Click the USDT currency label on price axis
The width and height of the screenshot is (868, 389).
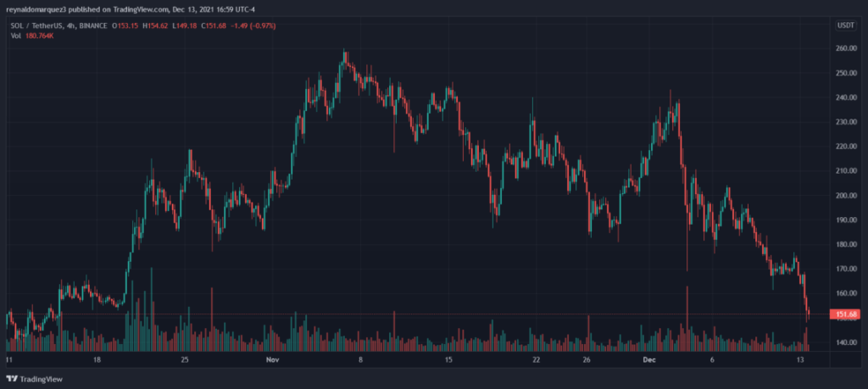(x=845, y=26)
